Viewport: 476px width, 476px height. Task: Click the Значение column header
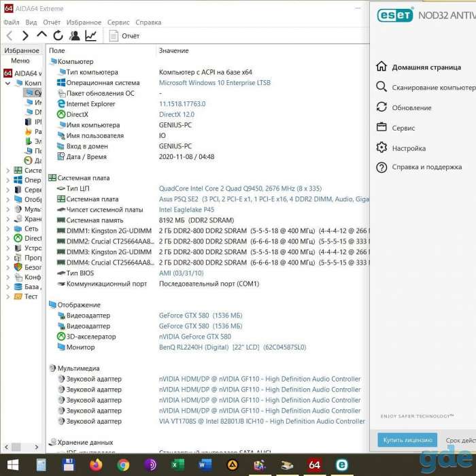tap(173, 50)
